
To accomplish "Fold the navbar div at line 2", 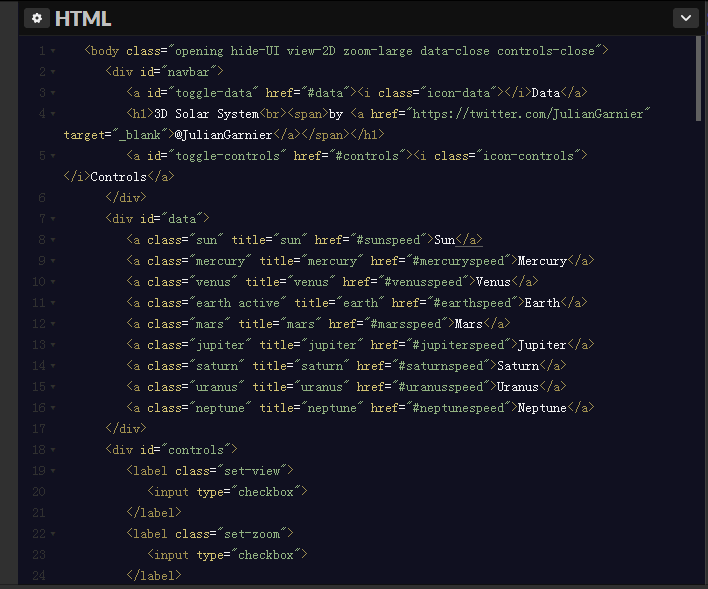I will coord(52,72).
